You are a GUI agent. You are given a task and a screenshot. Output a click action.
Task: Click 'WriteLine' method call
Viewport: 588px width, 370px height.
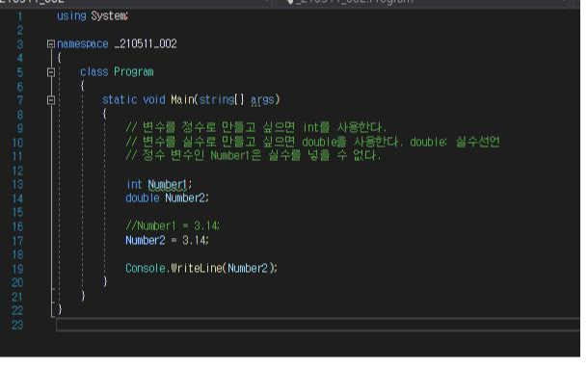(196, 269)
